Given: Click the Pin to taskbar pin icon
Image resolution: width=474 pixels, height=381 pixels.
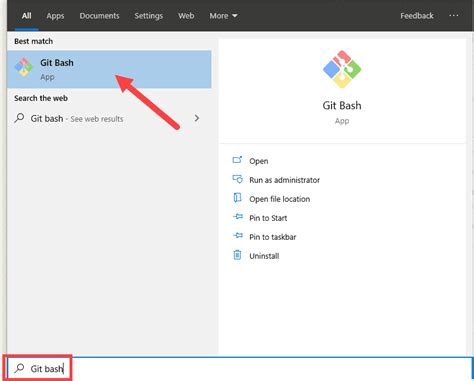Looking at the screenshot, I should coord(238,236).
